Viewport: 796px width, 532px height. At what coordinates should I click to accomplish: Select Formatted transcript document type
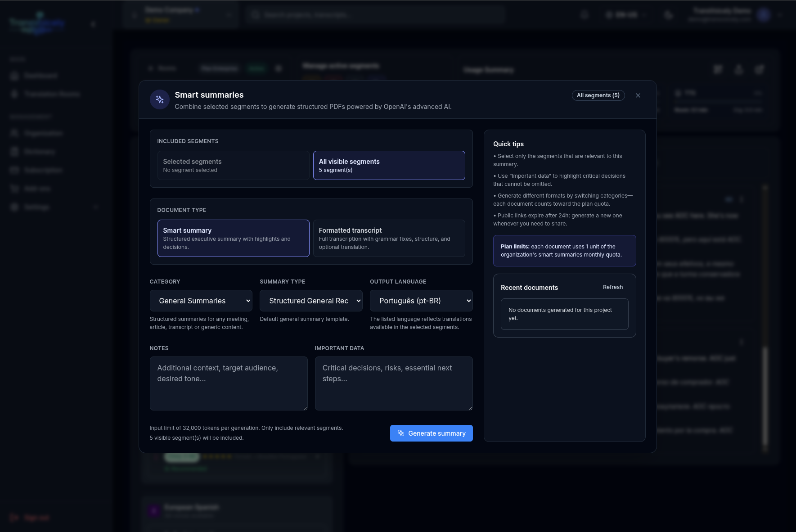click(x=389, y=238)
